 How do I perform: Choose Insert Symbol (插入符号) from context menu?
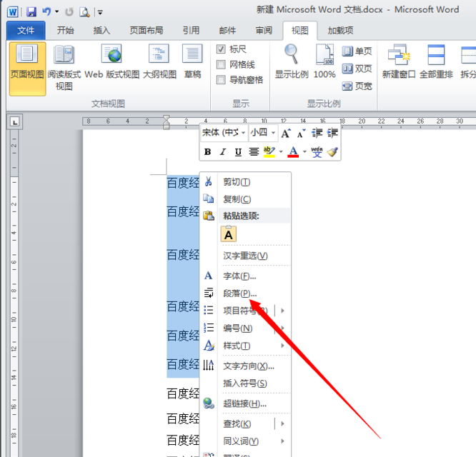point(245,383)
